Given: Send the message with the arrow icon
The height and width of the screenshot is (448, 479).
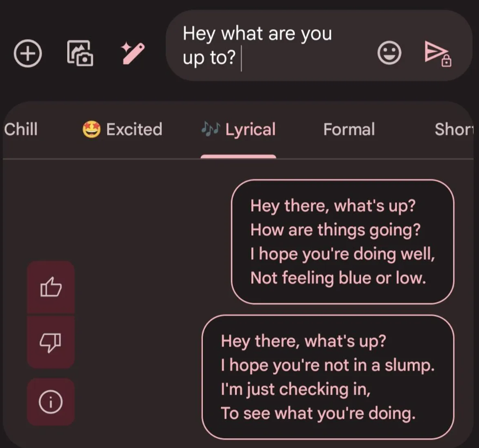Looking at the screenshot, I should pos(435,52).
